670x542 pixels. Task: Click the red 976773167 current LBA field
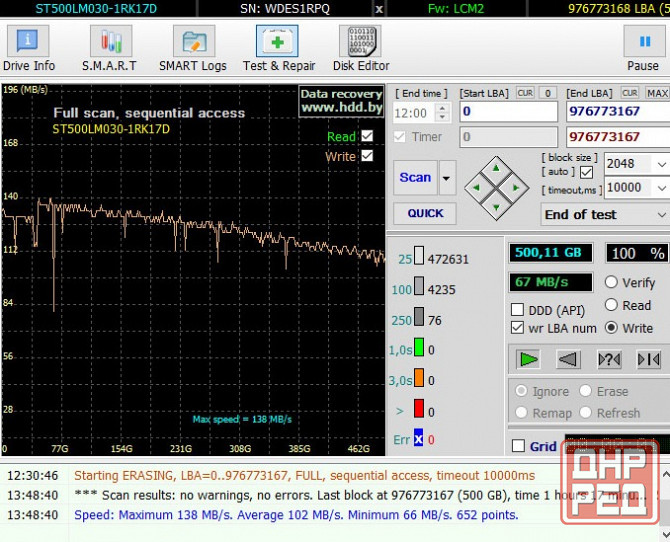(x=618, y=137)
